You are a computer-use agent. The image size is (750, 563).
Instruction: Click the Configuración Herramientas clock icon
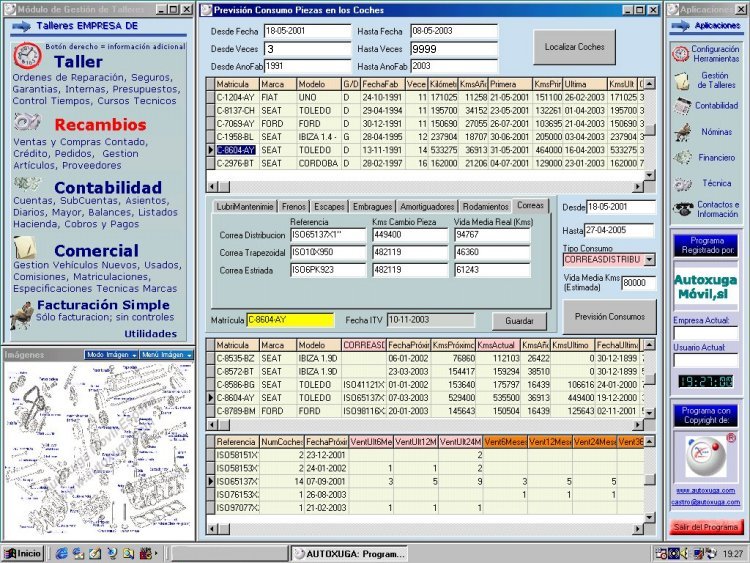tap(680, 54)
